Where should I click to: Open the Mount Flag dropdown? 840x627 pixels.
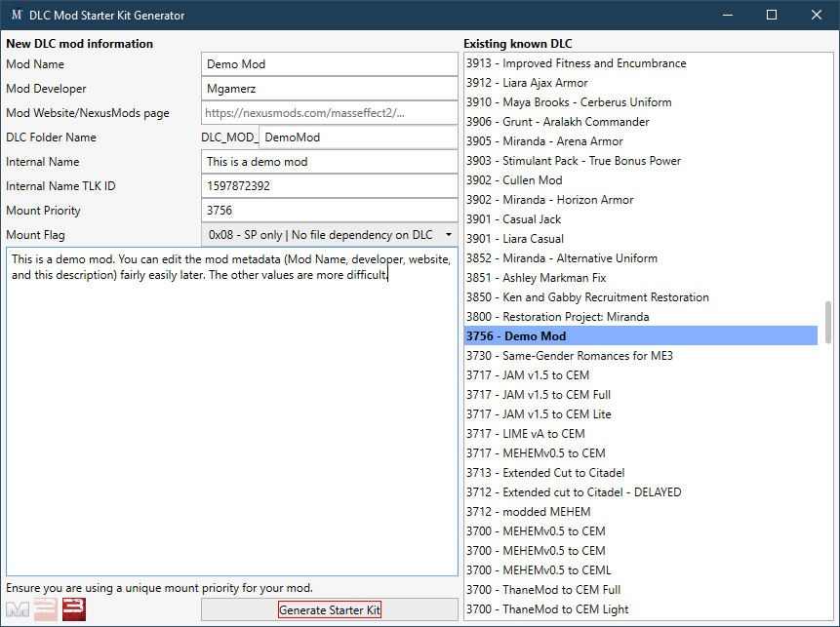click(329, 235)
